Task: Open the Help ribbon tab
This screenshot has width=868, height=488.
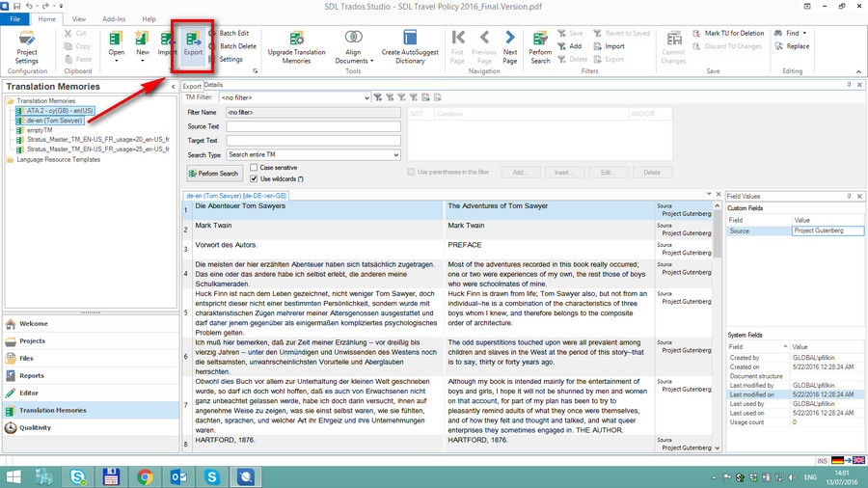Action: tap(149, 19)
